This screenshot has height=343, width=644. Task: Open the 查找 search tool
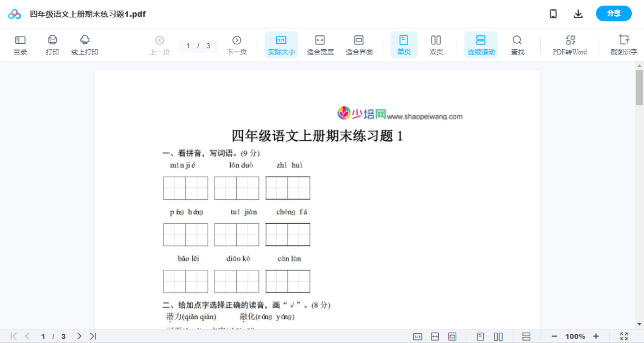coord(517,45)
